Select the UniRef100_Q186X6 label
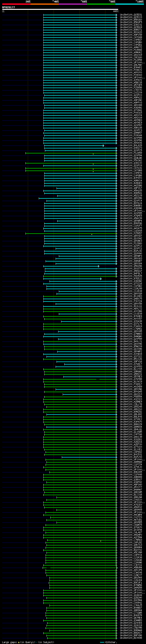The image size is (146, 644). coord(131,595)
